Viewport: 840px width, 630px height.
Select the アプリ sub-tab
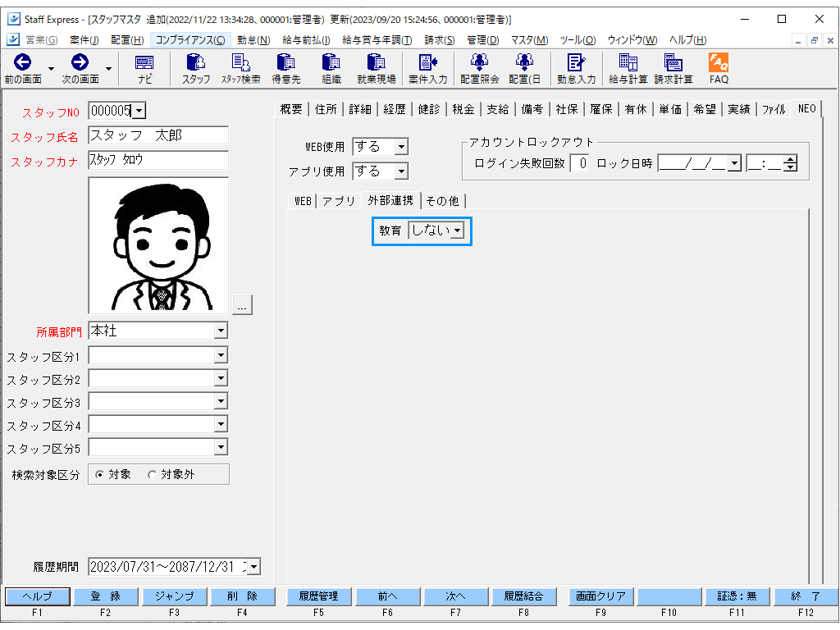tap(339, 202)
